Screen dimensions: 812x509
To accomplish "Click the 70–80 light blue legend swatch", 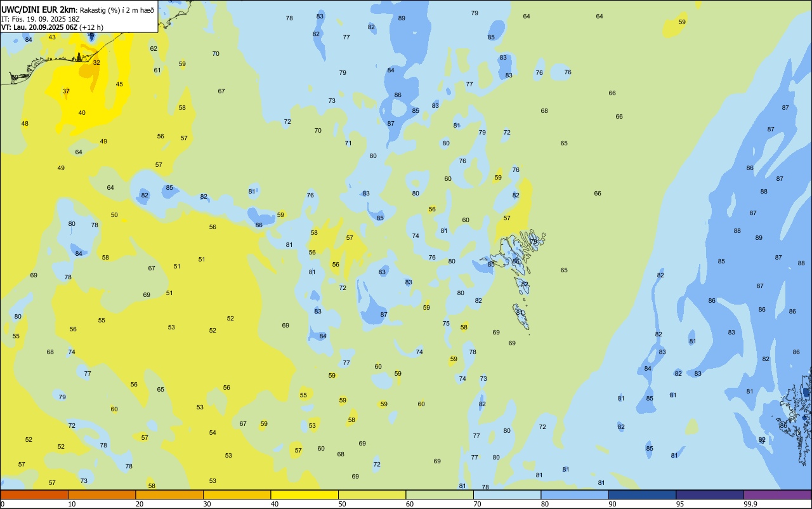I will pos(507,494).
